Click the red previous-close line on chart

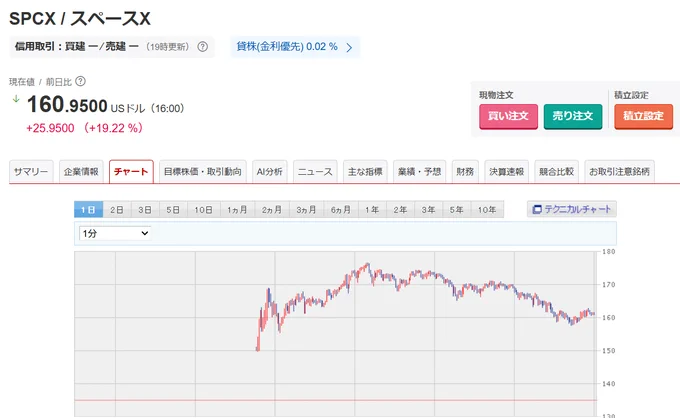tap(336, 400)
